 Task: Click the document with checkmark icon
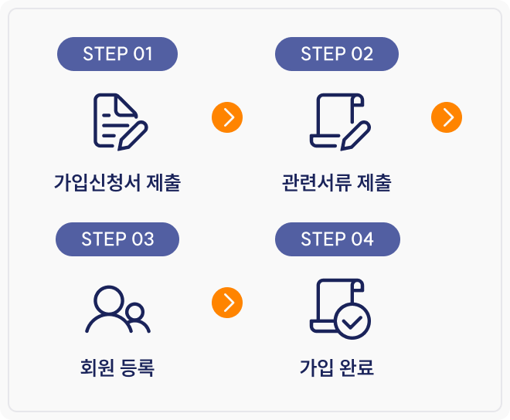(x=338, y=308)
